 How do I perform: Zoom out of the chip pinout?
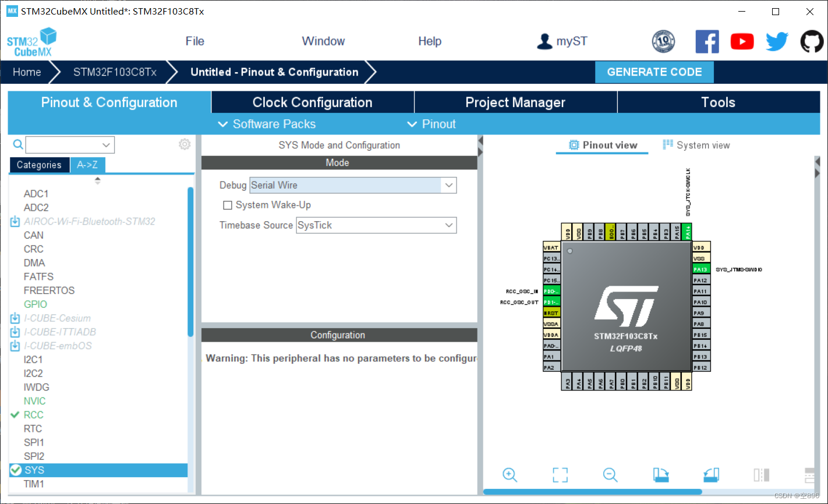pyautogui.click(x=610, y=475)
